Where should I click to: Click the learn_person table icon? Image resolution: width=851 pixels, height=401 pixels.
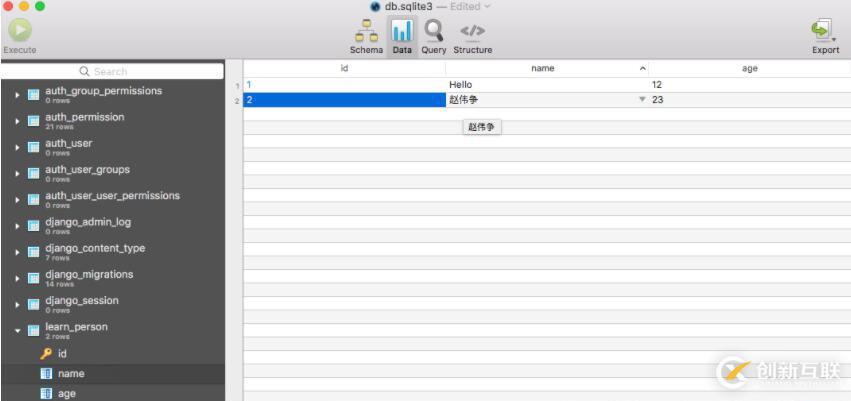pyautogui.click(x=33, y=330)
